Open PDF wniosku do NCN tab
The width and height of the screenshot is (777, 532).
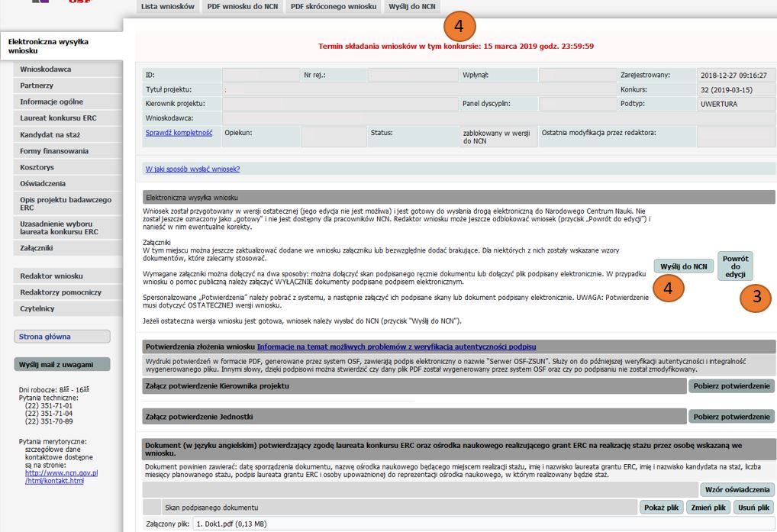tap(242, 6)
